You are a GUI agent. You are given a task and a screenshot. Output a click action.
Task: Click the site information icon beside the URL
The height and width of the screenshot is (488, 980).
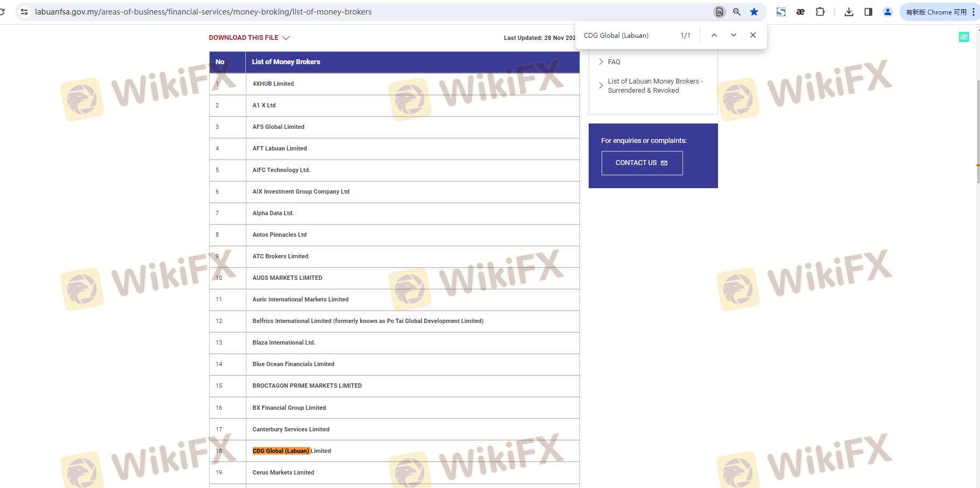click(x=24, y=12)
